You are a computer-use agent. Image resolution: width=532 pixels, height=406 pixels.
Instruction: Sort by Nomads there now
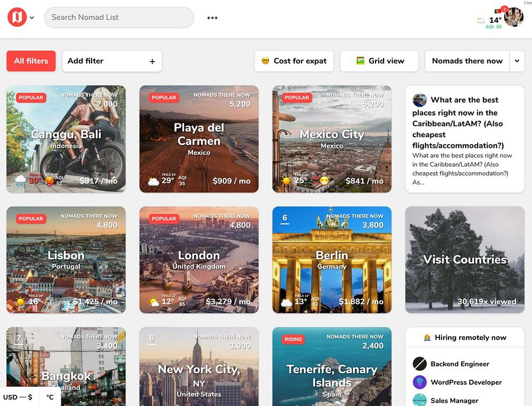pos(467,61)
